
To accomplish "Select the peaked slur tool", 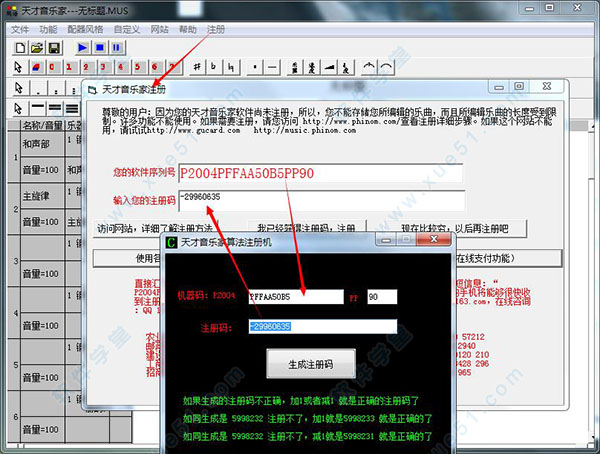I will [x=369, y=67].
